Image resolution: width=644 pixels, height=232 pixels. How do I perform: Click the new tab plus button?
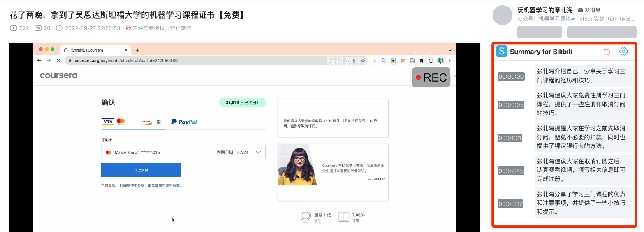click(x=137, y=50)
